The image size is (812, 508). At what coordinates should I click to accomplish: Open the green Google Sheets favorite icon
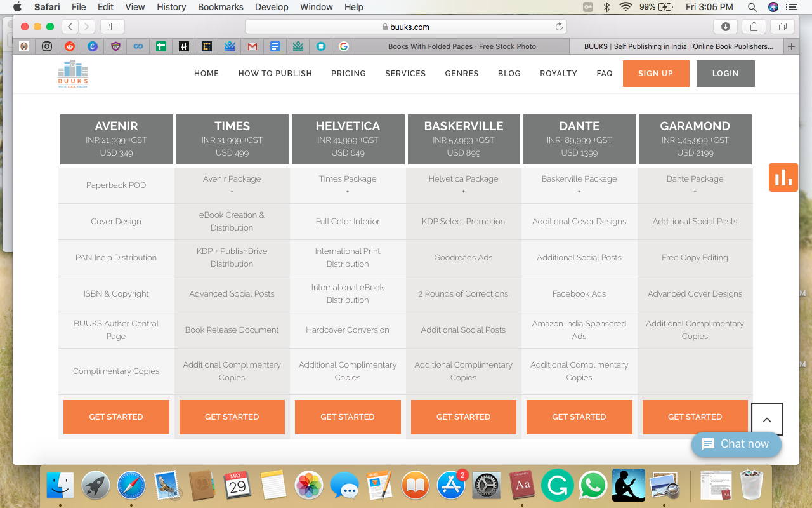(161, 46)
